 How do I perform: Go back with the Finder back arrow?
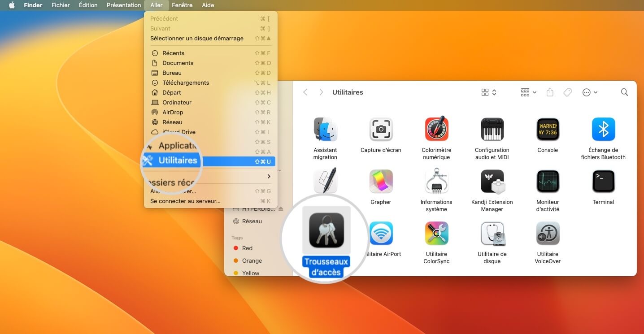(x=305, y=92)
